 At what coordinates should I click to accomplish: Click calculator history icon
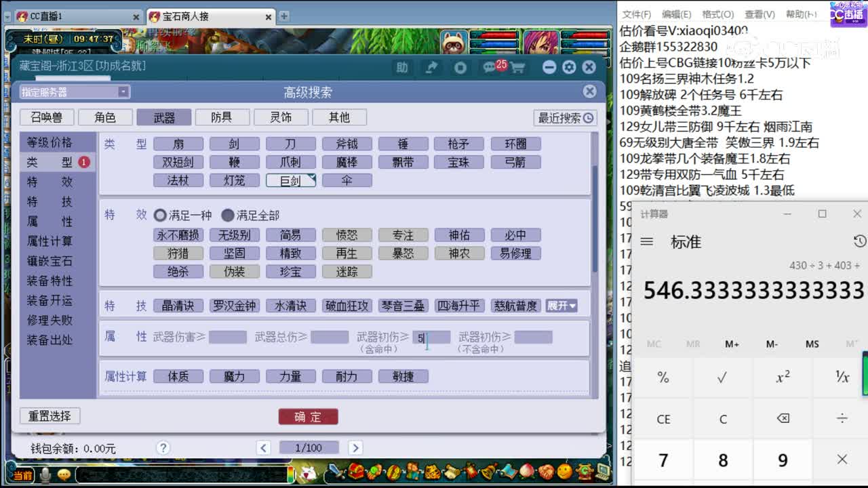(859, 241)
